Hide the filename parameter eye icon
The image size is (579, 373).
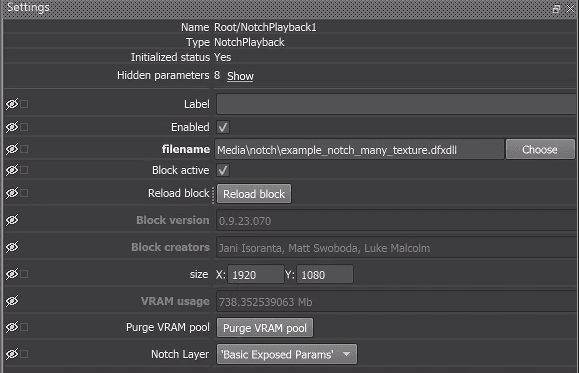click(x=12, y=149)
